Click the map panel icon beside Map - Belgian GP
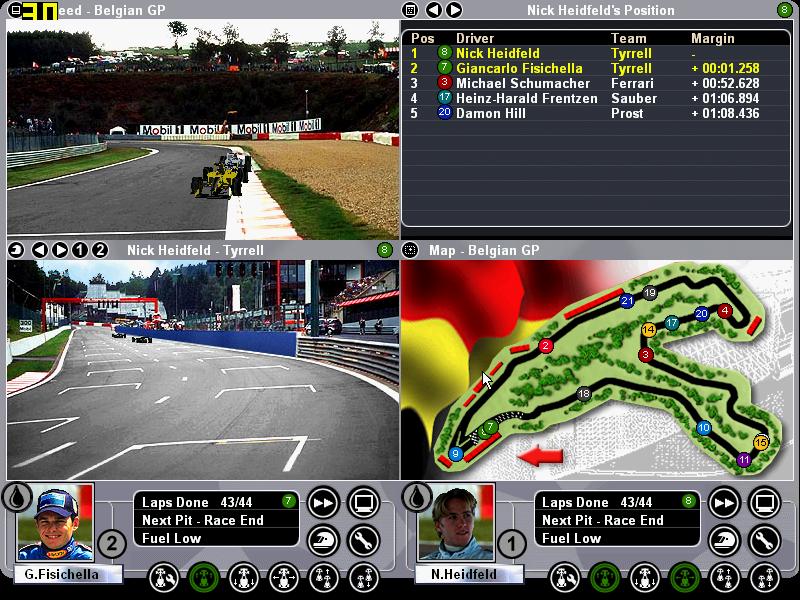 tap(410, 250)
